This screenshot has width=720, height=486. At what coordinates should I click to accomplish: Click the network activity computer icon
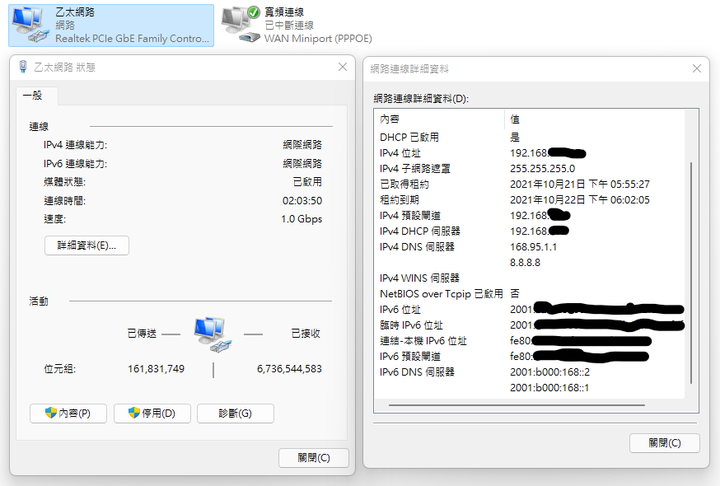coord(212,334)
